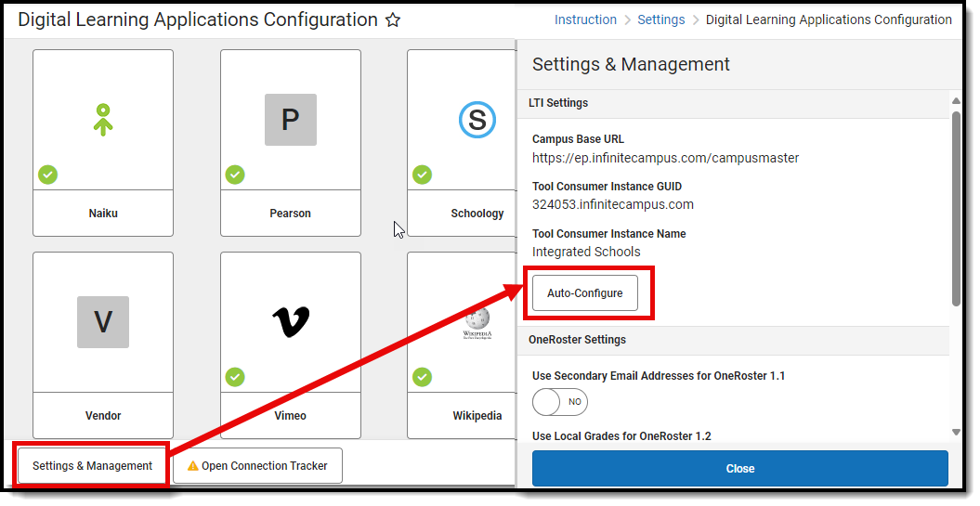Image resolution: width=980 pixels, height=506 pixels.
Task: Click the Schoology S logo icon
Action: click(x=477, y=120)
